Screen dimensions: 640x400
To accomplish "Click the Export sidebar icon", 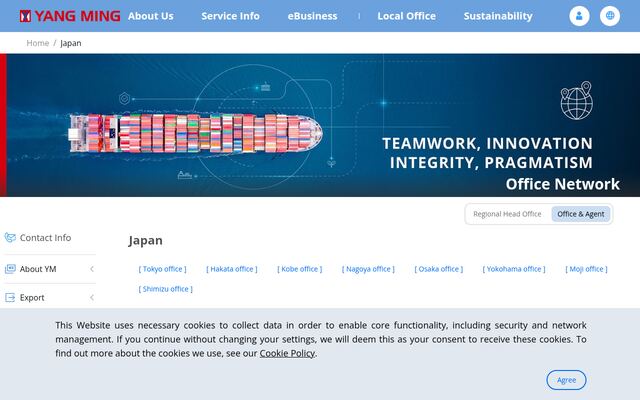I will pos(10,298).
